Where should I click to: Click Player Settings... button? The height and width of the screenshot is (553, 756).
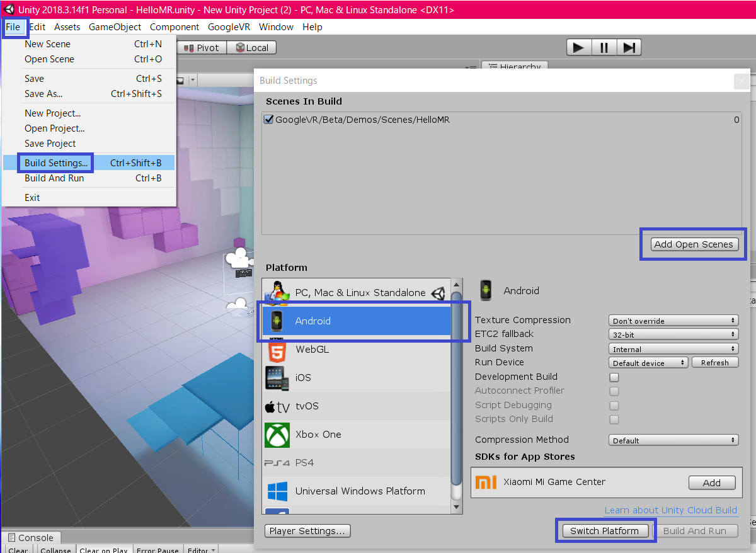point(307,531)
